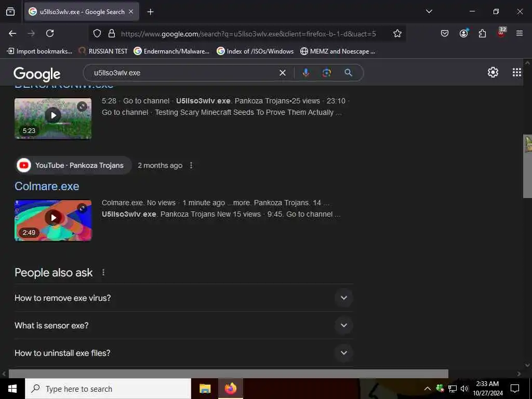The width and height of the screenshot is (532, 399).
Task: Open the Firefox hamburger application menu
Action: (520, 33)
